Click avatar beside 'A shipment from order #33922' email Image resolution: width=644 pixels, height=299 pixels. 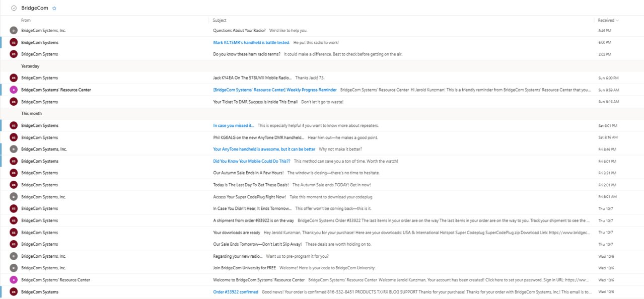pos(14,220)
